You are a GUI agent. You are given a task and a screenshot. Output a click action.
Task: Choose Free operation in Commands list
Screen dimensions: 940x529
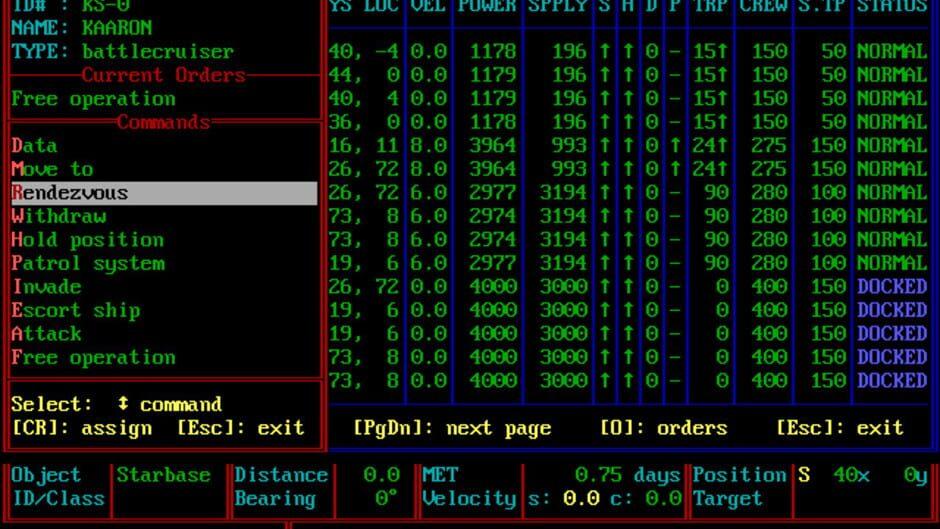coord(94,357)
